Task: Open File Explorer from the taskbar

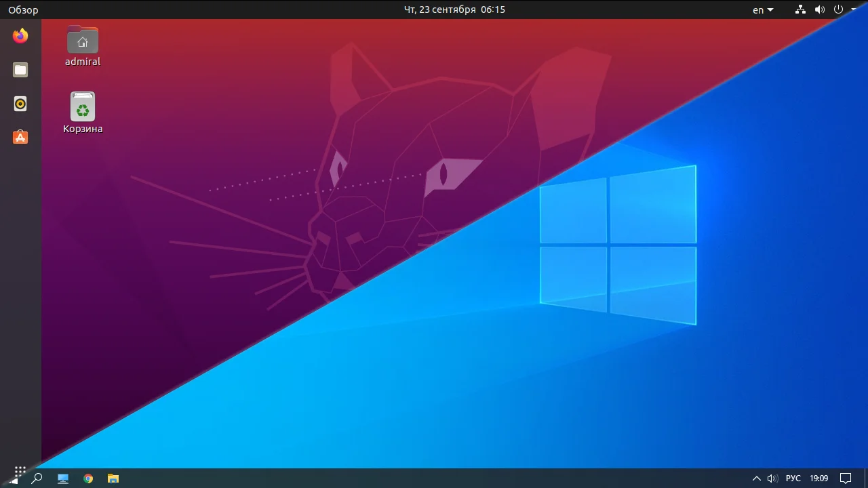Action: [113, 478]
